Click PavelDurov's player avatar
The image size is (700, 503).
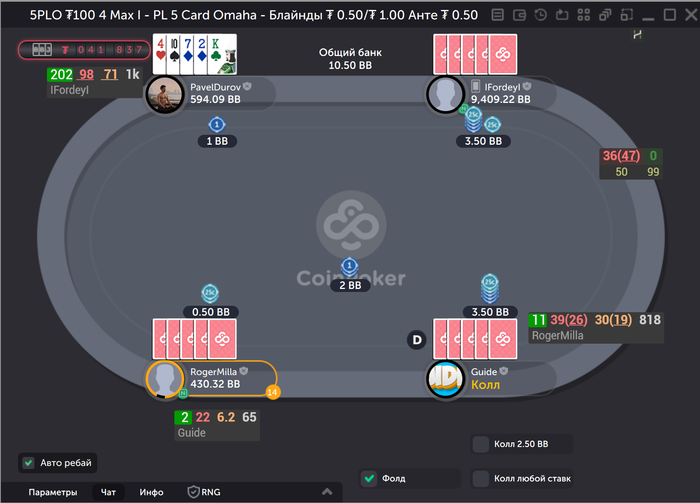165,94
